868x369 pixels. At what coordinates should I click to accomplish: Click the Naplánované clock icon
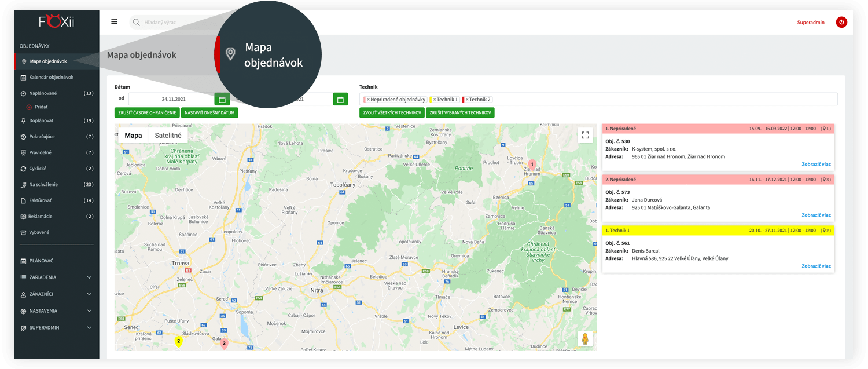(x=23, y=93)
